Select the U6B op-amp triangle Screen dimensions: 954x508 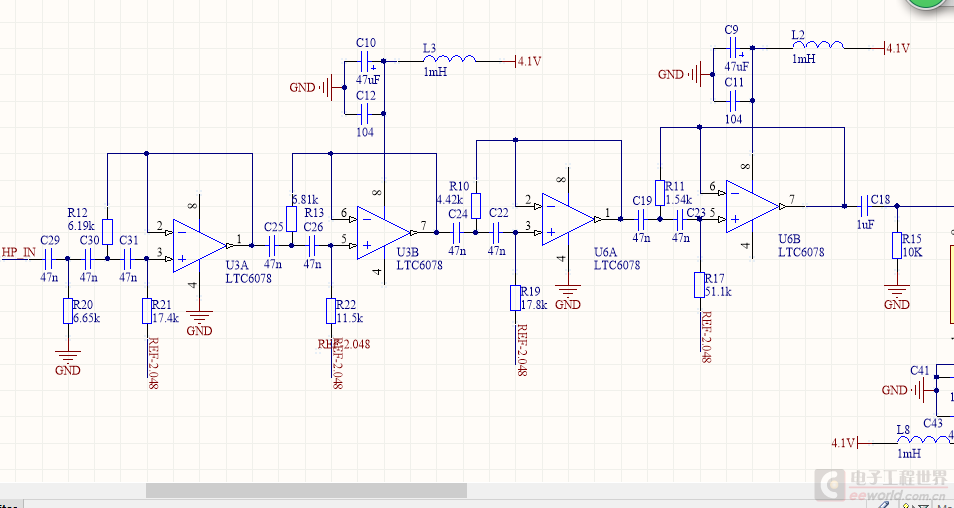(x=752, y=206)
